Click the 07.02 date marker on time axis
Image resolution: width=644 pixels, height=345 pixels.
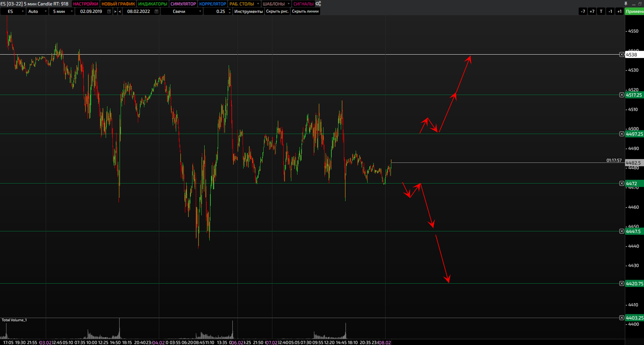pos(272,343)
